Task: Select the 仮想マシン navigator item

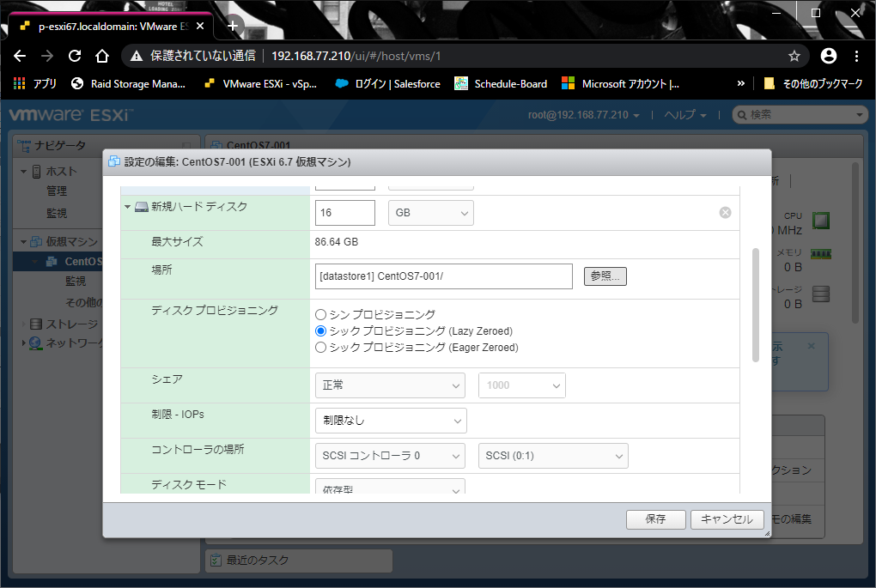Action: pos(71,242)
